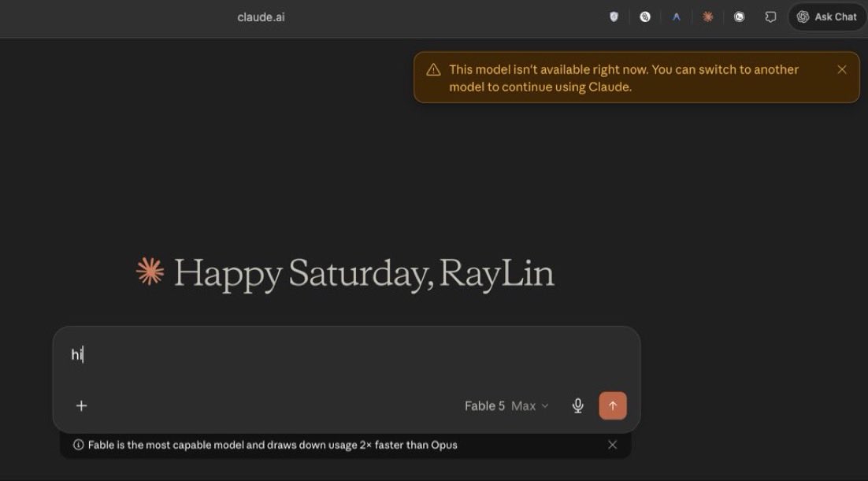Click the extension icon left of the chat bubble
868x481 pixels.
coord(739,17)
